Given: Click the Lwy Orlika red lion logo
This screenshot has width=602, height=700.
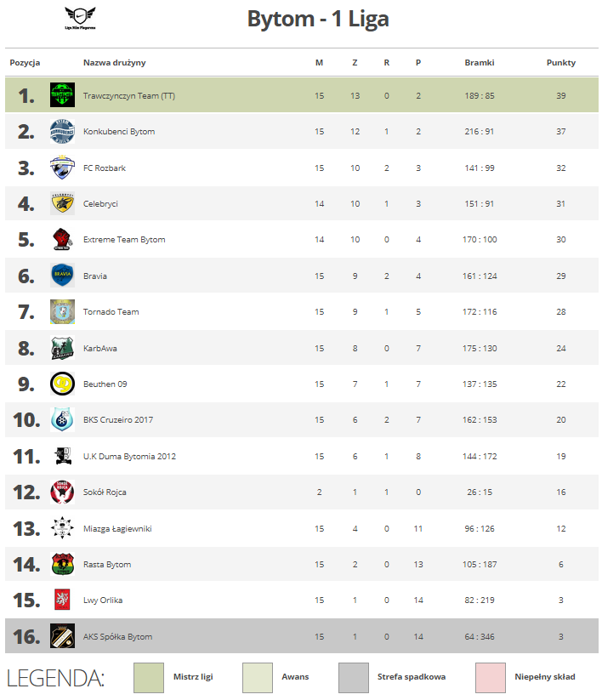Looking at the screenshot, I should pyautogui.click(x=62, y=600).
